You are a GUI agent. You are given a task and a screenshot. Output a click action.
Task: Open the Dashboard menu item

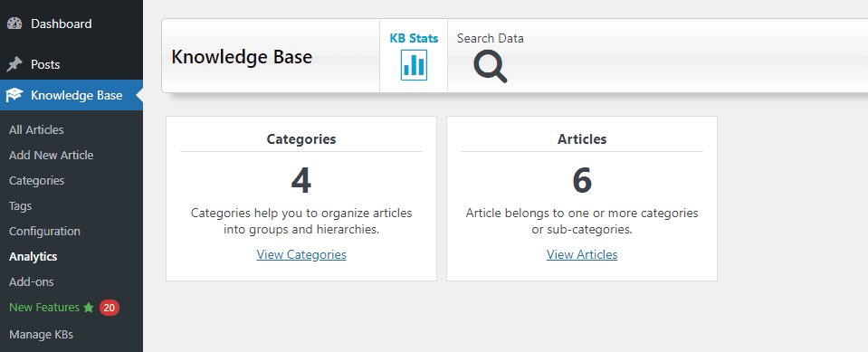tap(72, 24)
